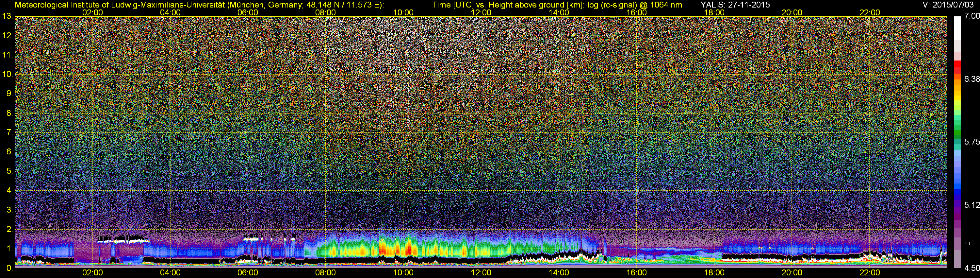Click the 6 km height axis label
Image resolution: width=980 pixels, height=278 pixels.
(9, 151)
